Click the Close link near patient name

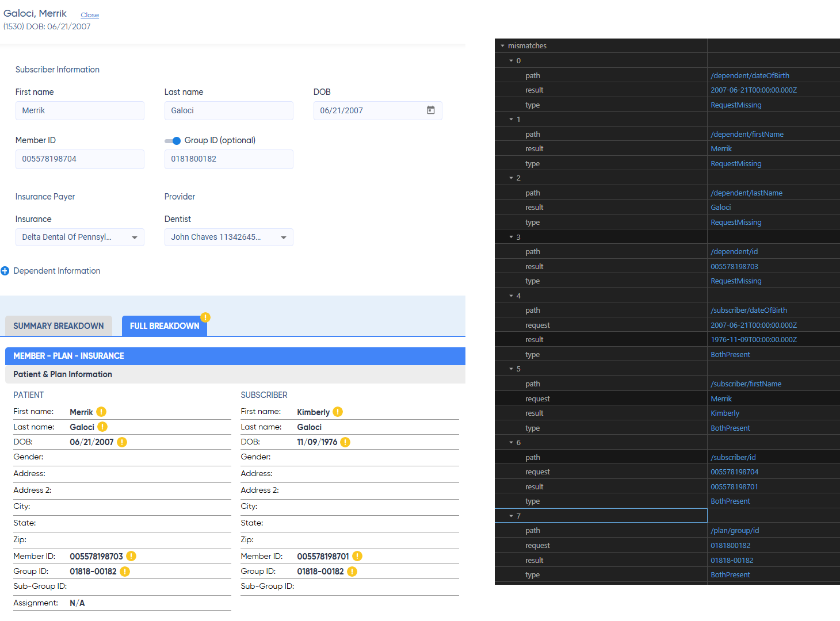click(x=90, y=15)
